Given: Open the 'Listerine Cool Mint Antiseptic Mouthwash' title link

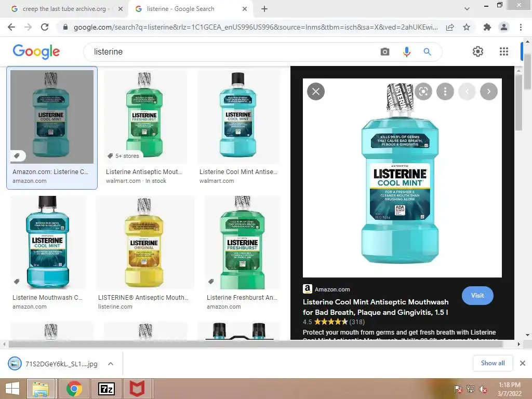Looking at the screenshot, I should [x=376, y=307].
